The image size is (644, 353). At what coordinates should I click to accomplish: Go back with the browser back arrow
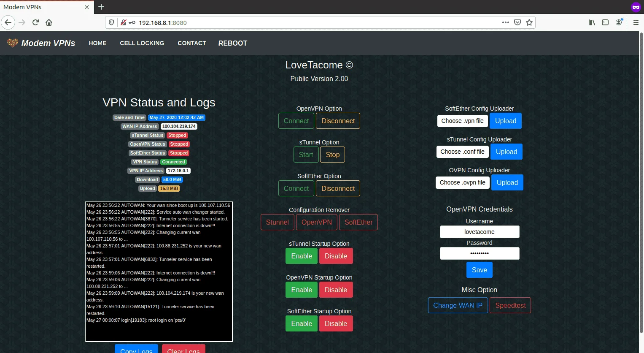coord(8,22)
